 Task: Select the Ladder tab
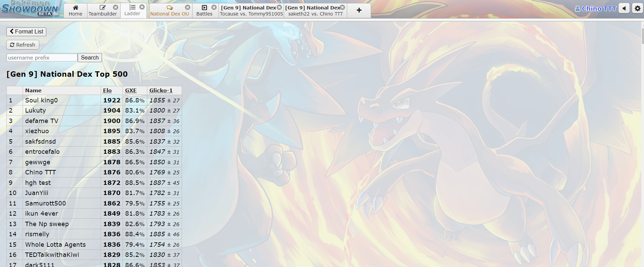point(132,10)
